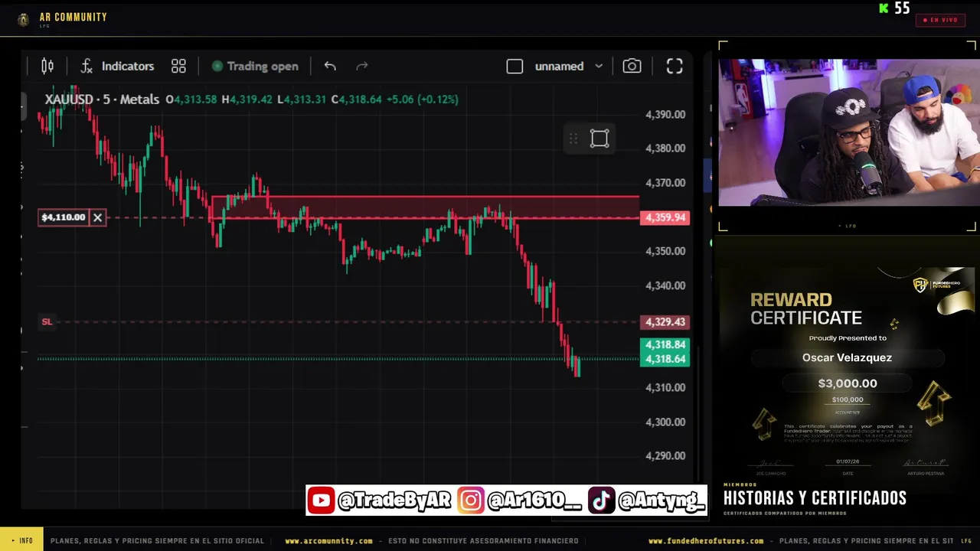The image size is (980, 551).
Task: Select the layout setup square icon
Action: click(x=514, y=67)
